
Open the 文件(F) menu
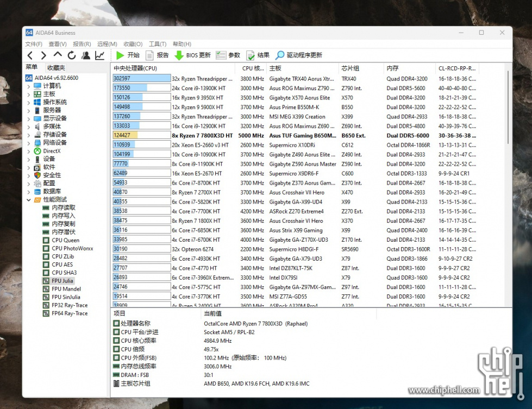click(x=34, y=44)
